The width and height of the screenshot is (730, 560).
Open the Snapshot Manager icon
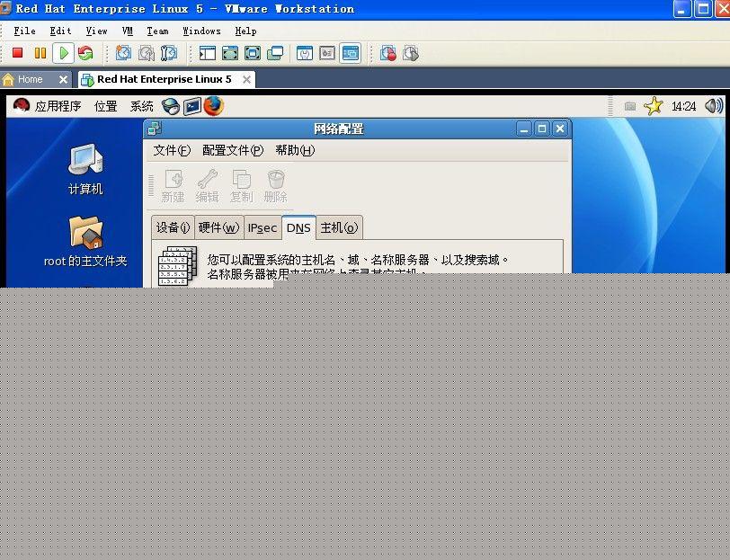tap(169, 53)
